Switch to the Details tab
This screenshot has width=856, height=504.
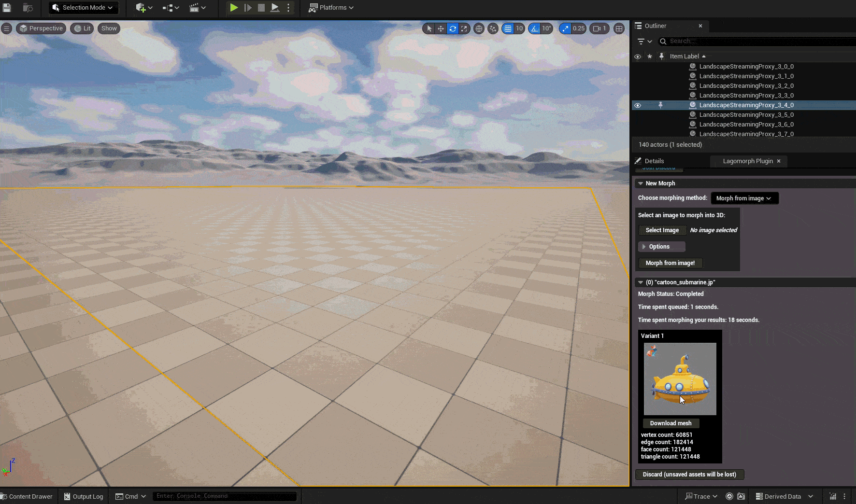654,161
